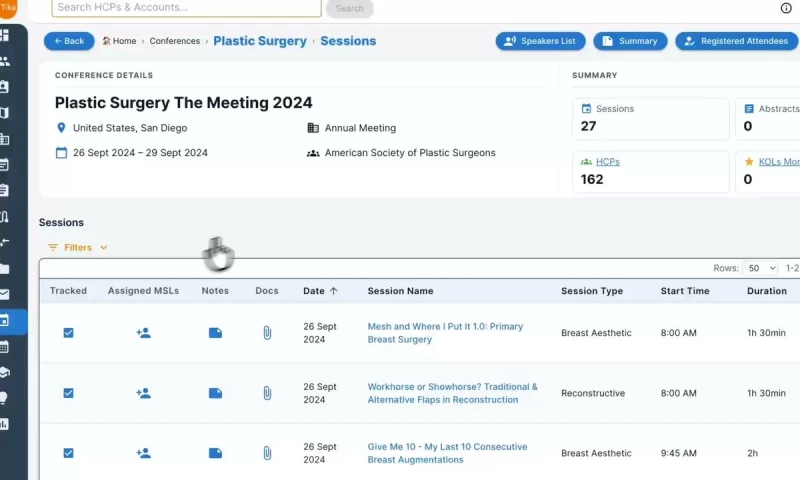This screenshot has width=800, height=480.
Task: Open the lightbulb insights icon in sidebar
Action: 4,398
